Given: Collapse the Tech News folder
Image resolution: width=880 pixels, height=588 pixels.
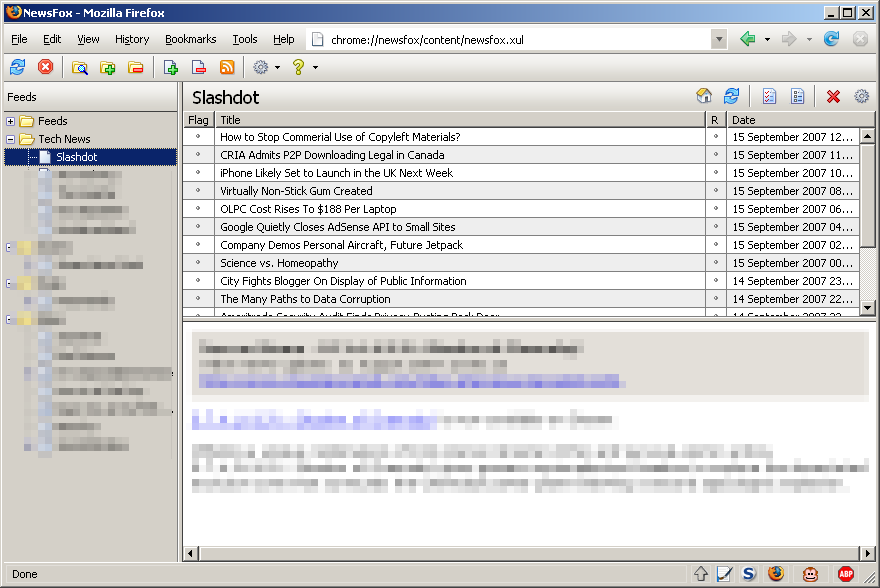Looking at the screenshot, I should 10,139.
